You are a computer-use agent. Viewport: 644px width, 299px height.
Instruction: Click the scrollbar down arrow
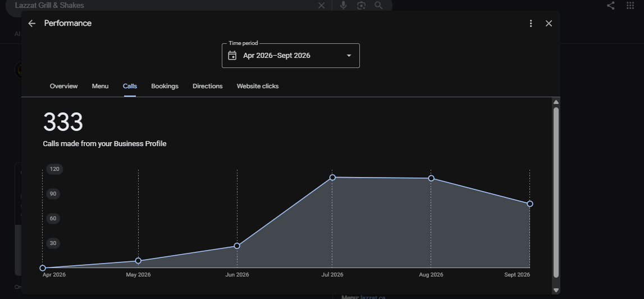tap(556, 291)
